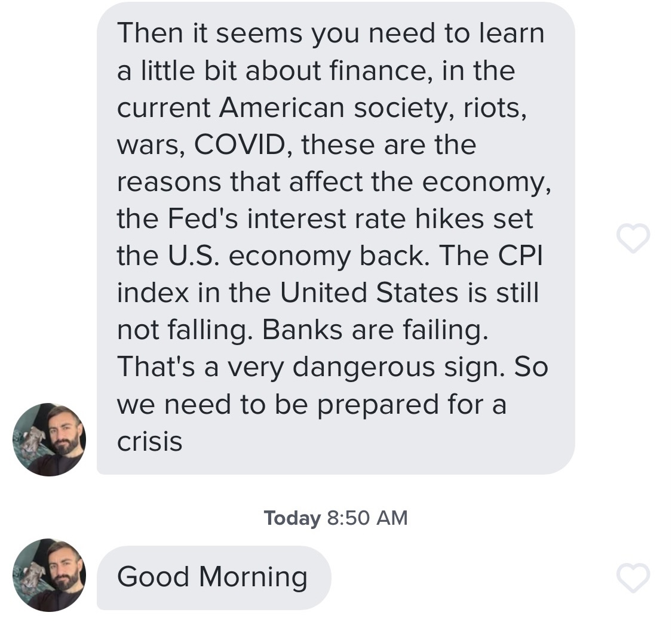The image size is (672, 640).
Task: Open profile photo beside the finance message
Action: pos(49,439)
